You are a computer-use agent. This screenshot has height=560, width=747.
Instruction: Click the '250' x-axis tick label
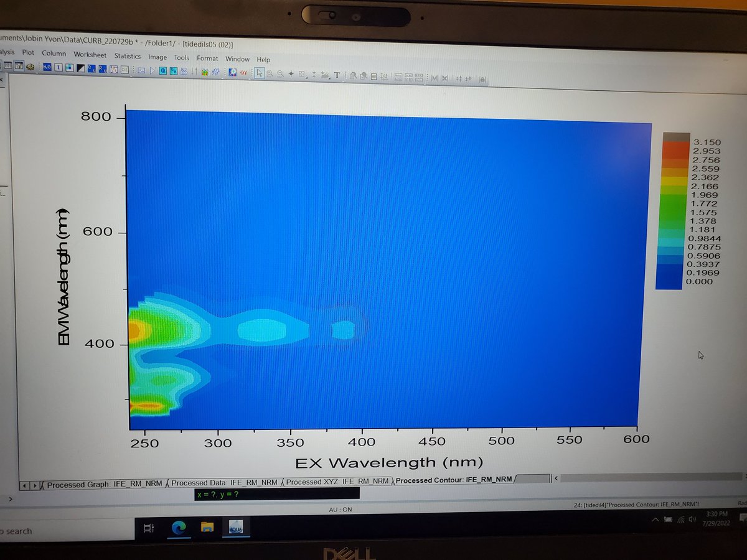pos(145,443)
